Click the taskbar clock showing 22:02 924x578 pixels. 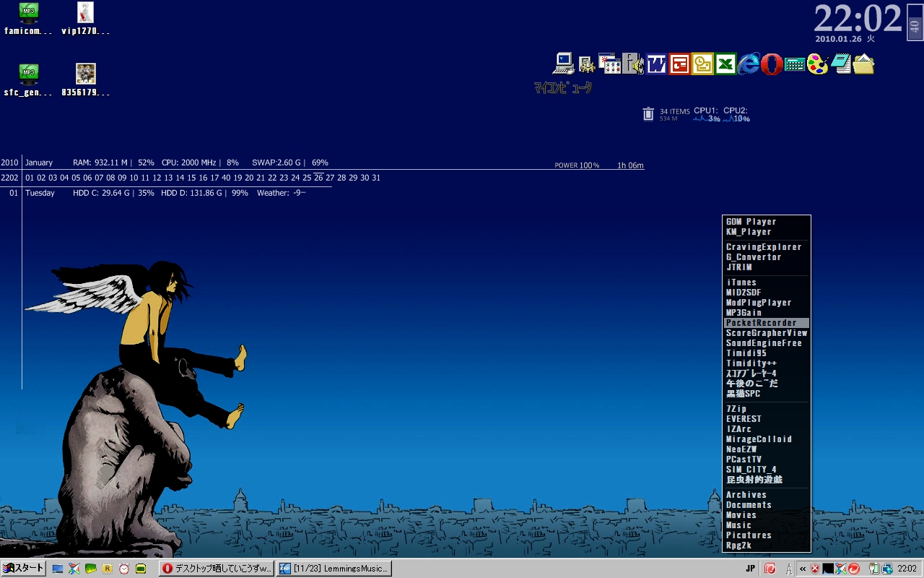907,569
